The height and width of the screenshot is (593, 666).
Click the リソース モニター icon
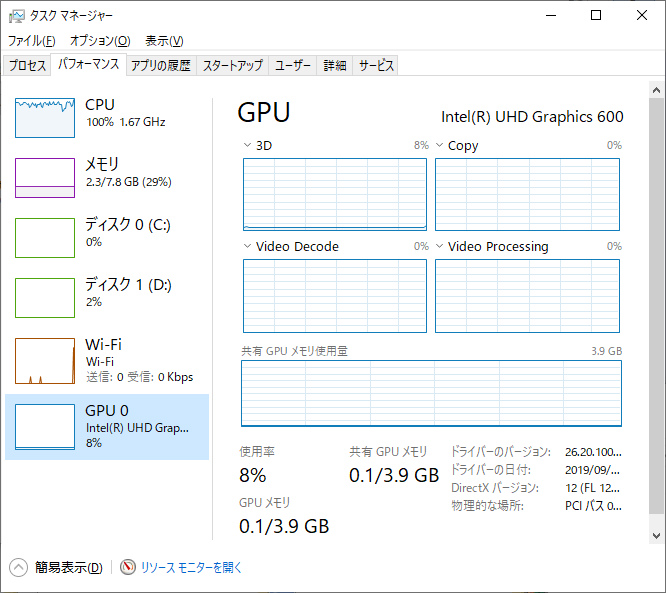point(128,567)
